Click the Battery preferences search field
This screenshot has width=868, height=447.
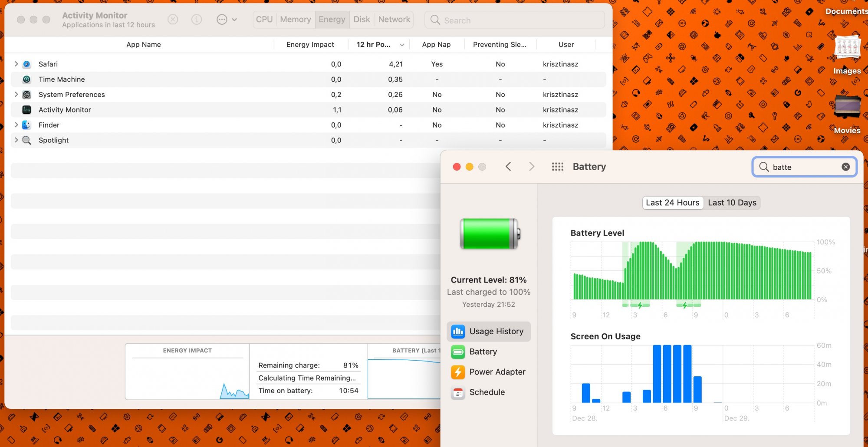(805, 167)
